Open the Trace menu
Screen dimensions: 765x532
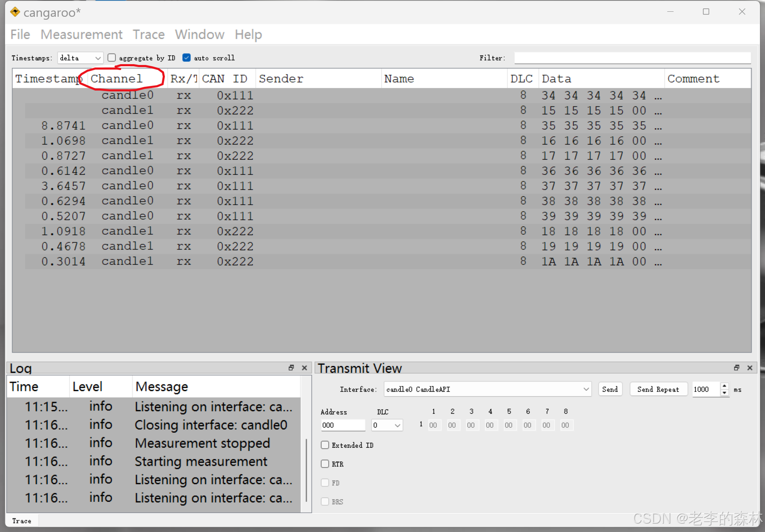pos(148,34)
